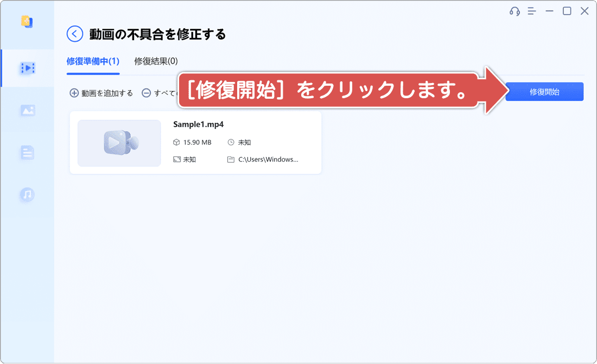Open the hamburger menu in the title bar
Screen dimensions: 597x364
click(x=531, y=11)
